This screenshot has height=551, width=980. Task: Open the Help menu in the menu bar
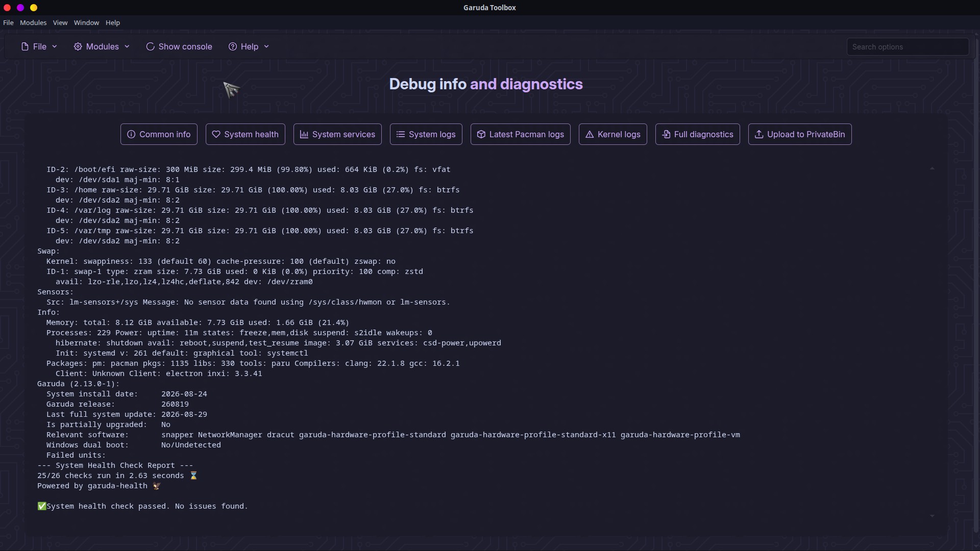coord(113,22)
